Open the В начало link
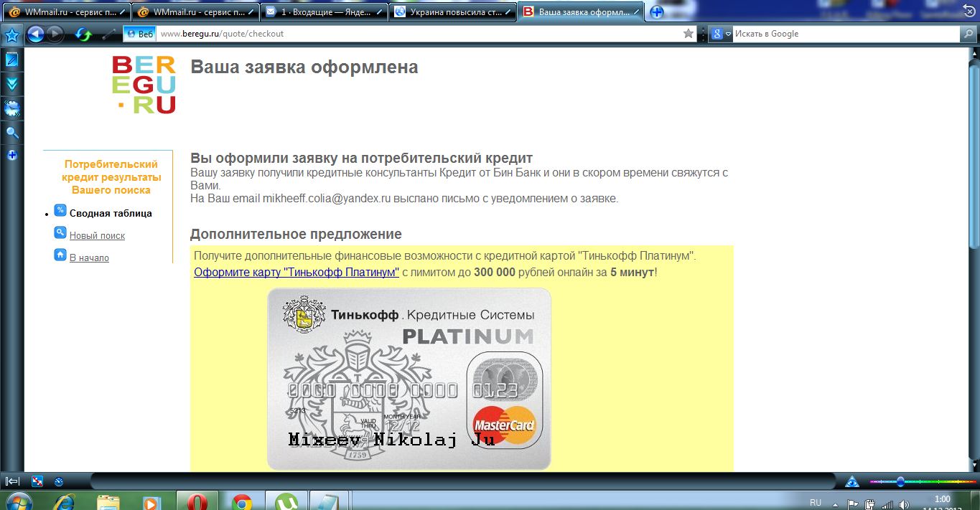This screenshot has width=980, height=510. (x=89, y=258)
